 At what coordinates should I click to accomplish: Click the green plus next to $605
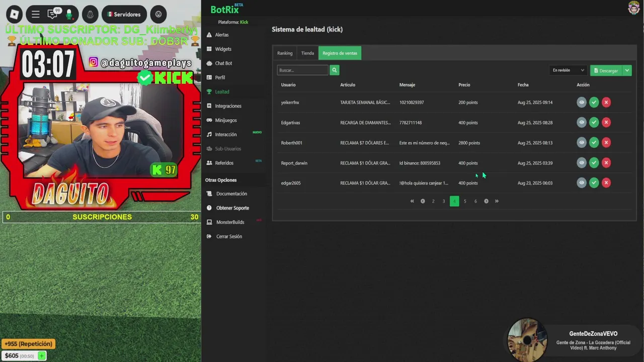[x=42, y=356]
